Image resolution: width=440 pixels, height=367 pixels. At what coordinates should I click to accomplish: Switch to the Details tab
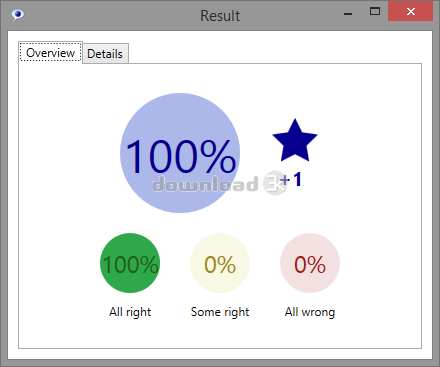pyautogui.click(x=105, y=53)
